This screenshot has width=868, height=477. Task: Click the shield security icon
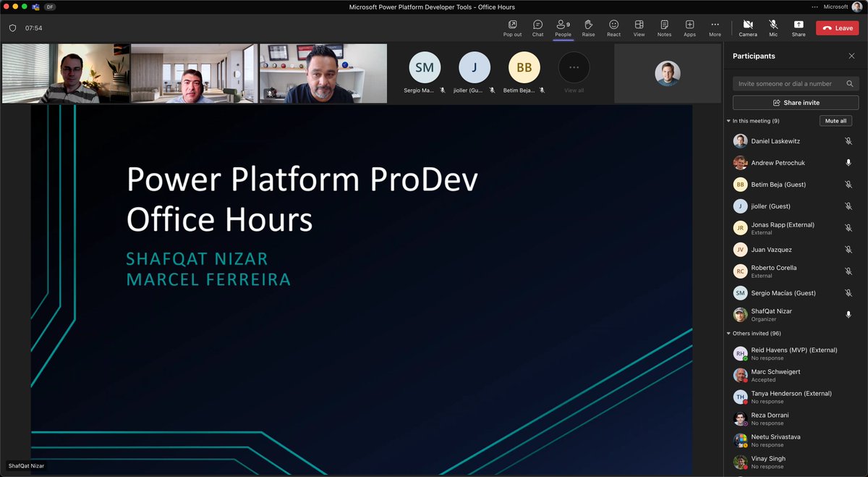tap(12, 28)
